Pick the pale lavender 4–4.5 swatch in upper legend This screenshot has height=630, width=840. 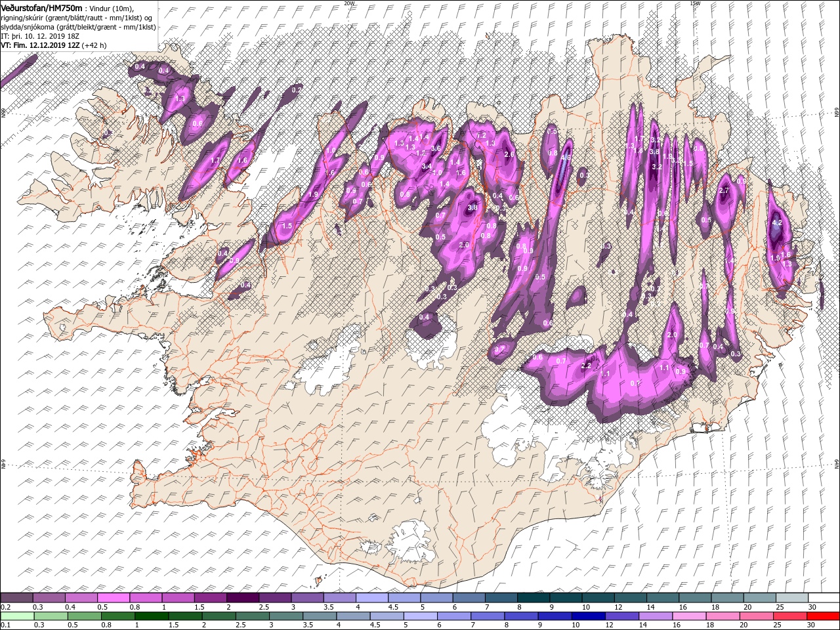(x=371, y=598)
